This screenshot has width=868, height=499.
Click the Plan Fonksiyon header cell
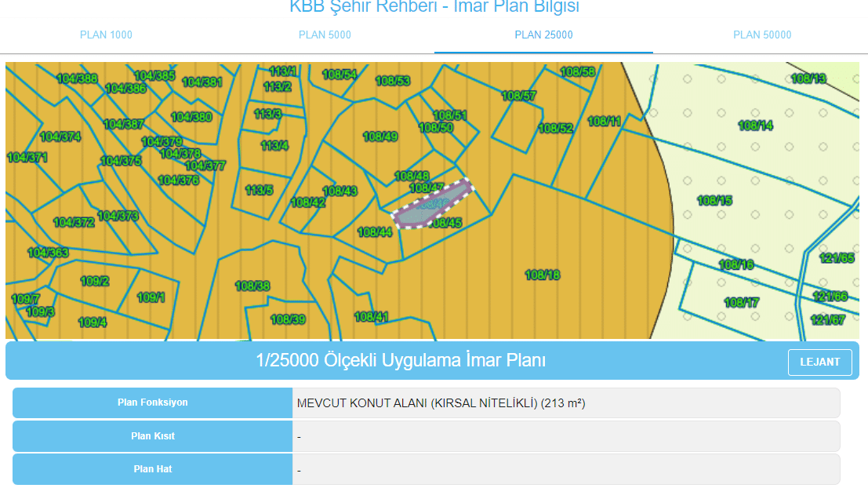pyautogui.click(x=152, y=402)
